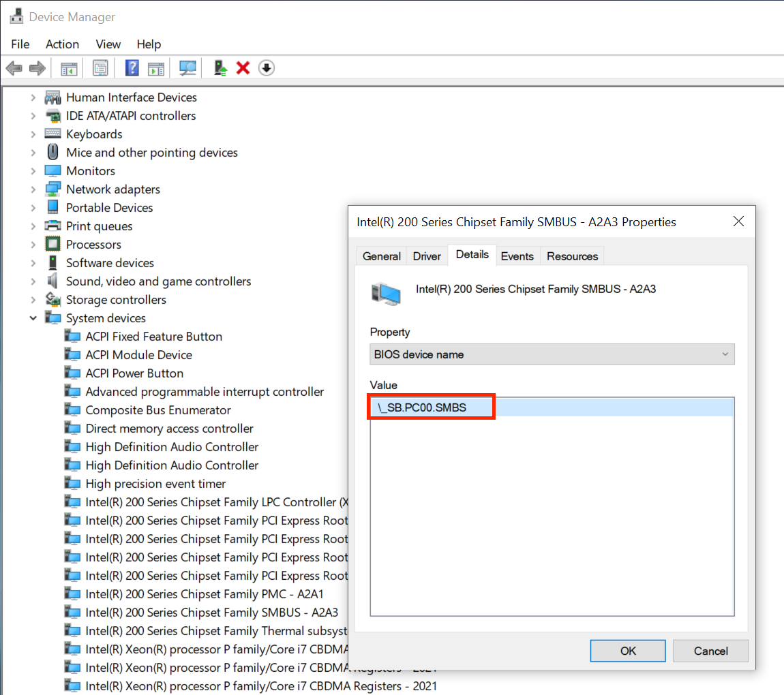The width and height of the screenshot is (784, 695).
Task: Click Scan for hardware changes icon
Action: tap(187, 68)
